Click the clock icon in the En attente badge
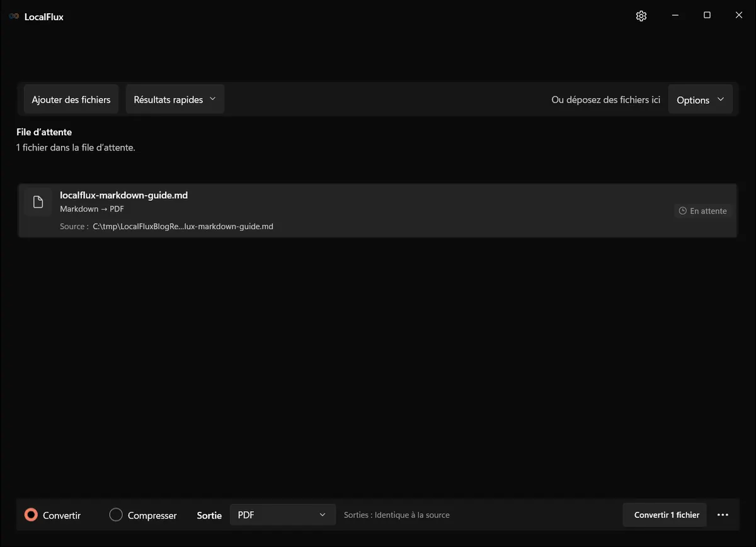The height and width of the screenshot is (547, 756). (682, 211)
